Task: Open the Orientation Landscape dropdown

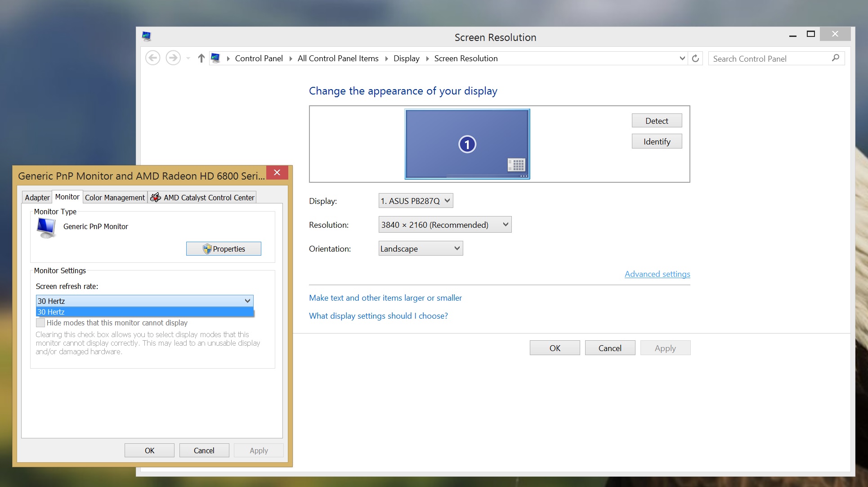Action: tap(421, 248)
